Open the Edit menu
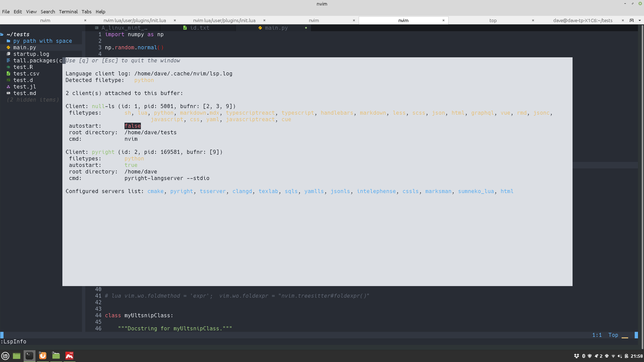The image size is (644, 362). 18,12
